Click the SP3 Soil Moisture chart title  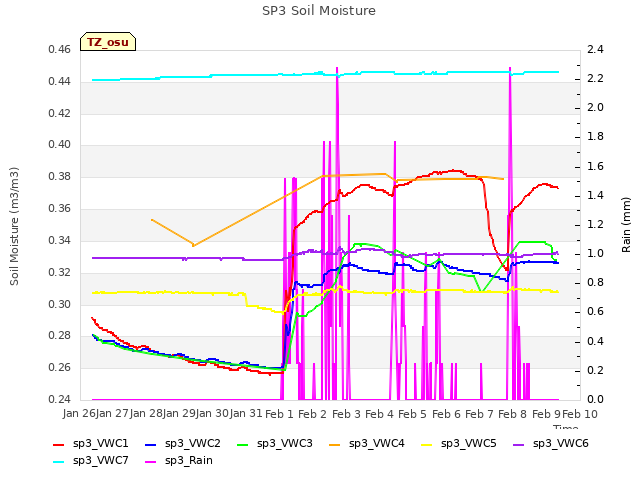[x=319, y=11]
